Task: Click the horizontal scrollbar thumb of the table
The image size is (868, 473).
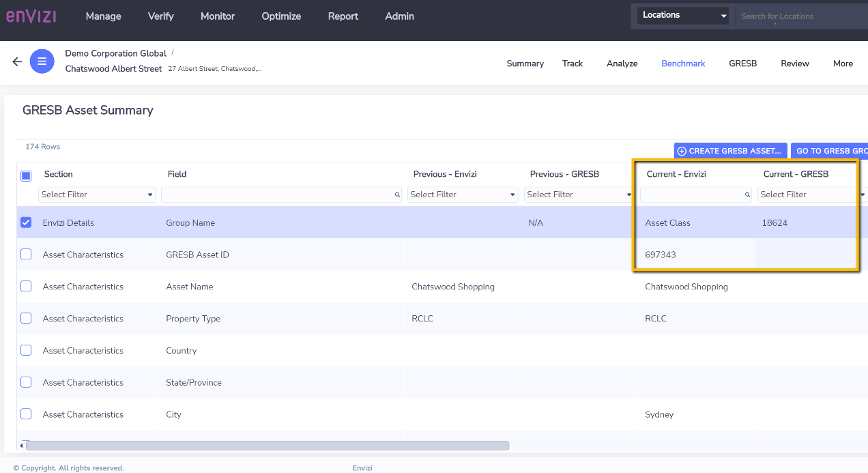Action: tap(267, 446)
